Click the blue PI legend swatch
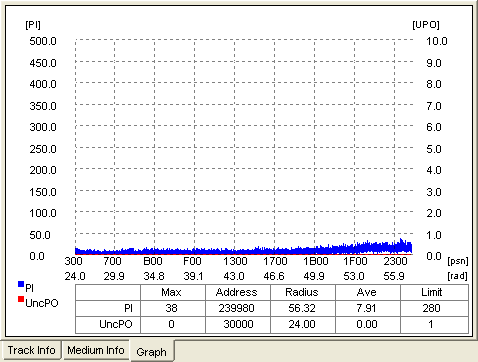478x362 pixels. [21, 284]
